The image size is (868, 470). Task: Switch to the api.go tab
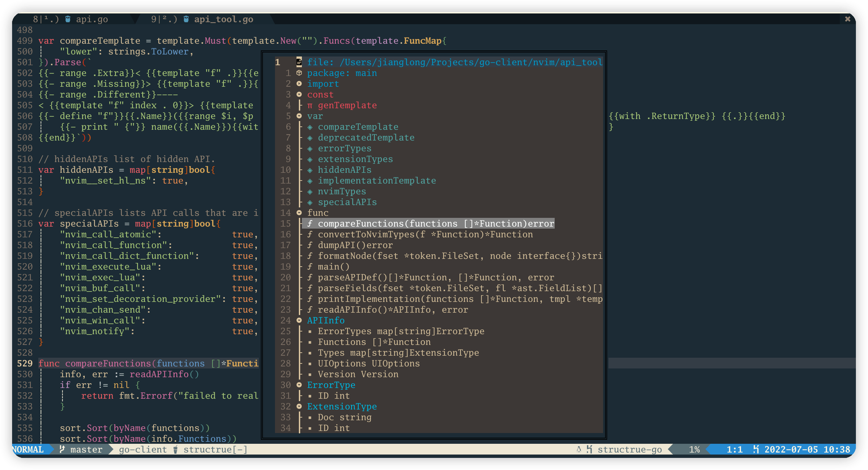pos(92,19)
